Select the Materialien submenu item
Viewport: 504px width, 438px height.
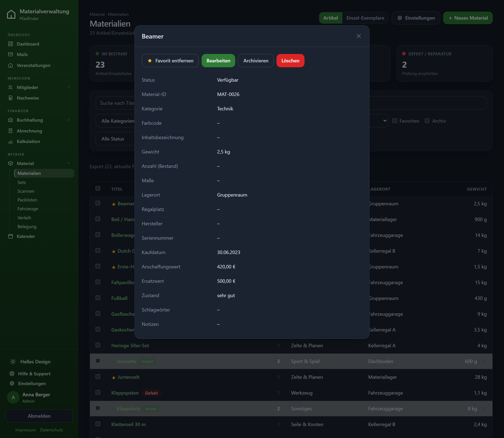(44, 173)
